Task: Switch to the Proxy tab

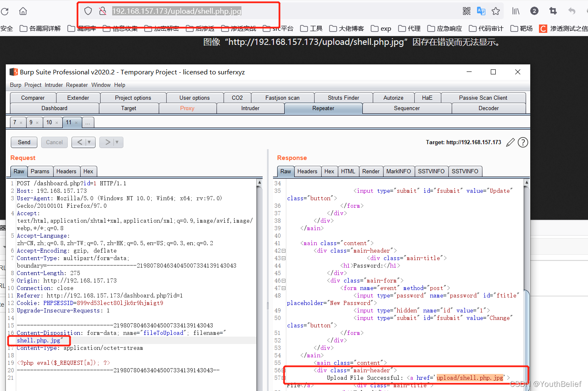Action: coord(187,108)
